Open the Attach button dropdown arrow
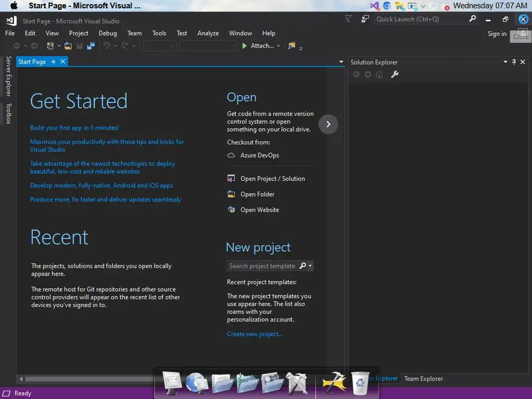The image size is (532, 399). [x=278, y=46]
